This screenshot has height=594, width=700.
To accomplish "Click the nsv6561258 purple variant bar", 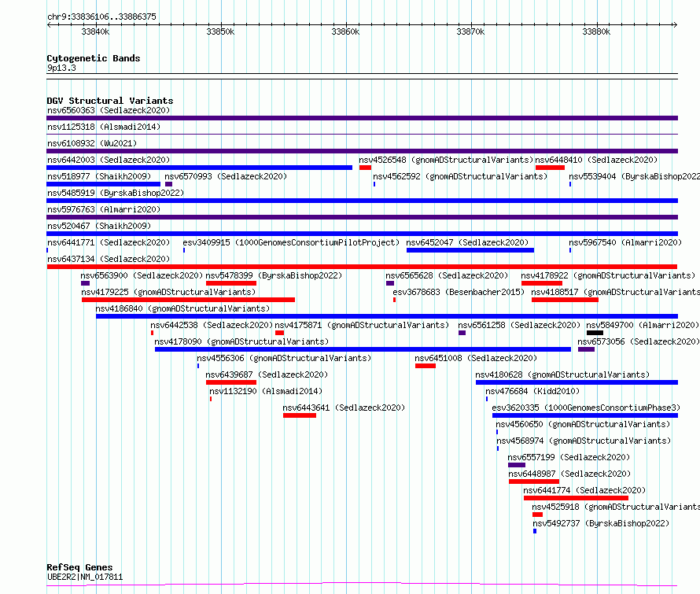I will pyautogui.click(x=462, y=333).
